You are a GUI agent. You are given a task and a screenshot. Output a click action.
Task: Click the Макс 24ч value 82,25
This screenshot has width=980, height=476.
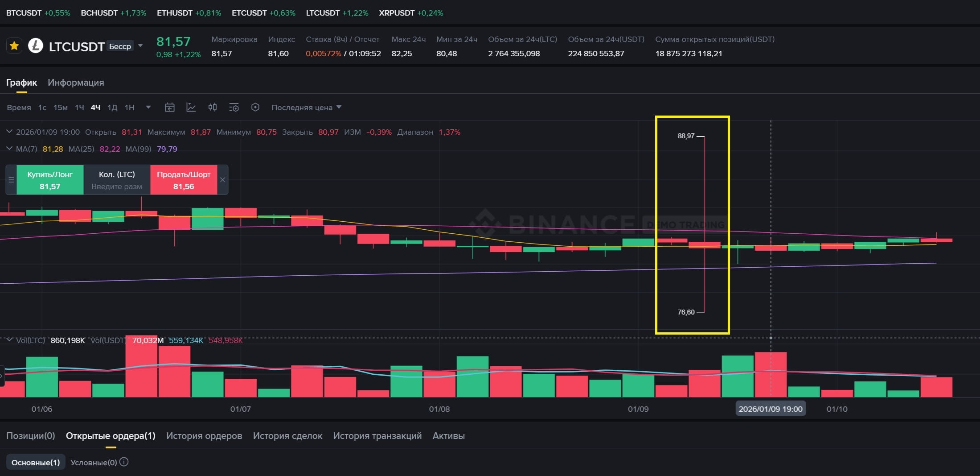[x=402, y=54]
